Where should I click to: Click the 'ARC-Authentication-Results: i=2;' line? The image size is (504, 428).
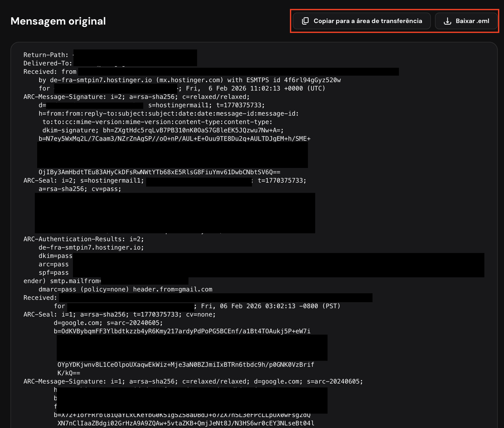coord(84,239)
